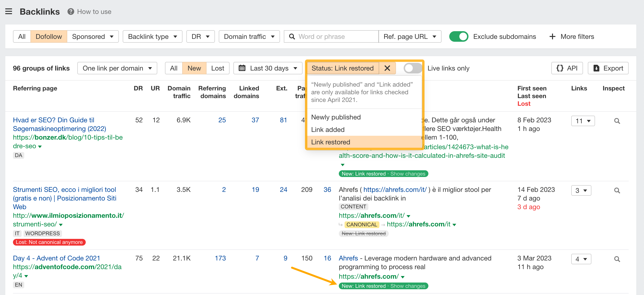This screenshot has width=644, height=295.
Task: Select the Lost links tab
Action: 218,68
